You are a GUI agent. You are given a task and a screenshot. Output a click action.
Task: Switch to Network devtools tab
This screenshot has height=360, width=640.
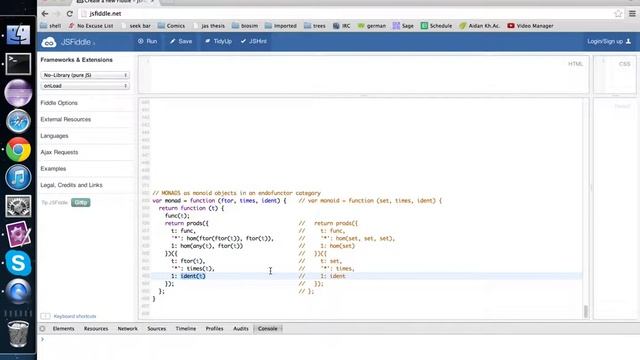click(127, 329)
